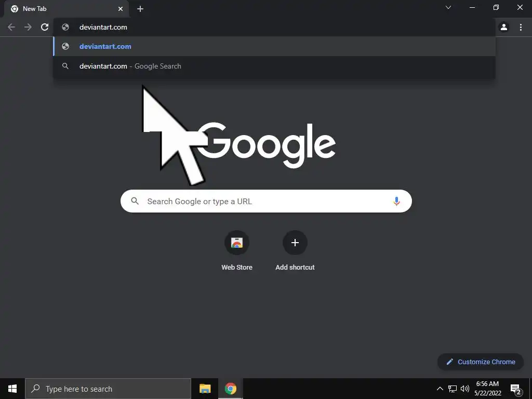Click the Add shortcut plus tile

tap(295, 243)
